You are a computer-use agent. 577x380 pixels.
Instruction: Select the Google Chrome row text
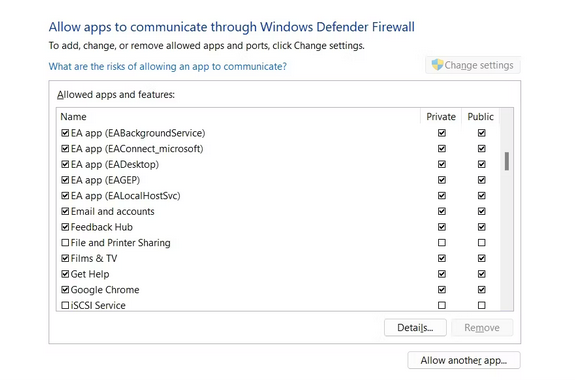105,290
